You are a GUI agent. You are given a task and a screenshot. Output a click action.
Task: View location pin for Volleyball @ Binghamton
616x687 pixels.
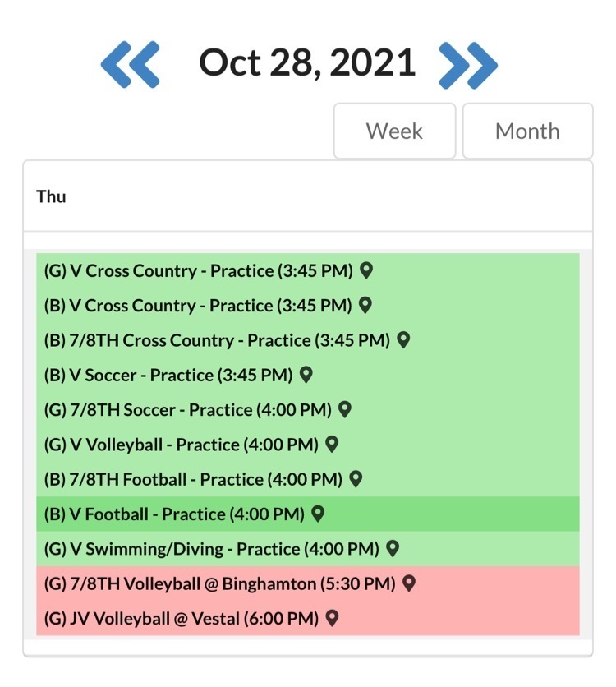pyautogui.click(x=408, y=583)
